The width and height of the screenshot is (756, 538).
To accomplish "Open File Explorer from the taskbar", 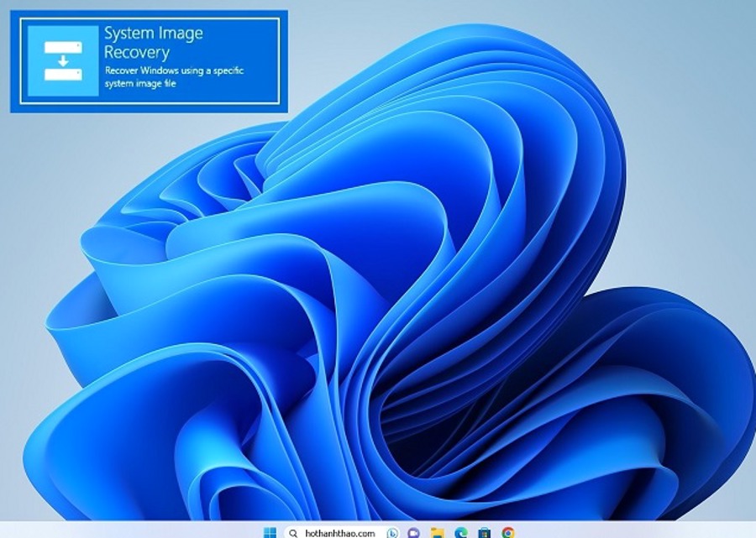I will click(437, 533).
